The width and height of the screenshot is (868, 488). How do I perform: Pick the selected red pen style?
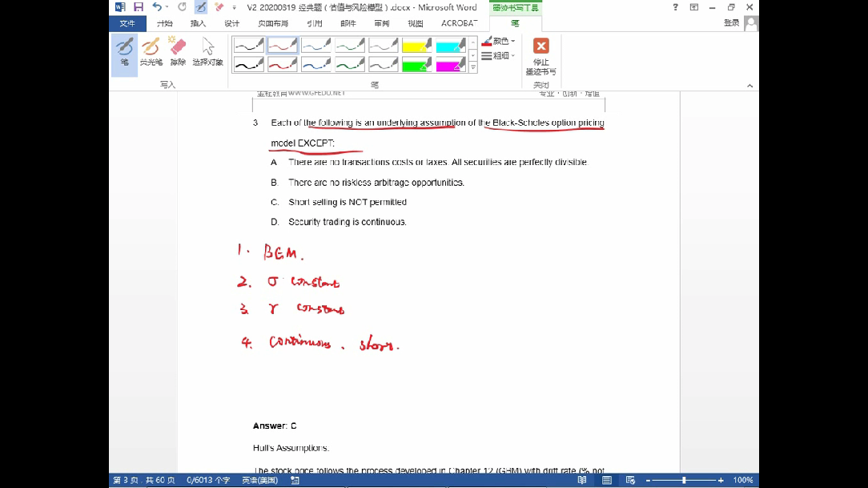[283, 45]
